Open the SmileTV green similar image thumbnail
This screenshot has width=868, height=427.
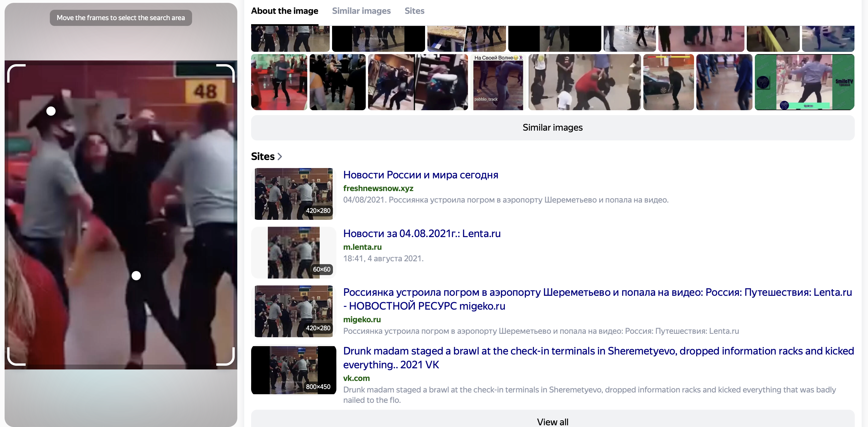pos(804,82)
